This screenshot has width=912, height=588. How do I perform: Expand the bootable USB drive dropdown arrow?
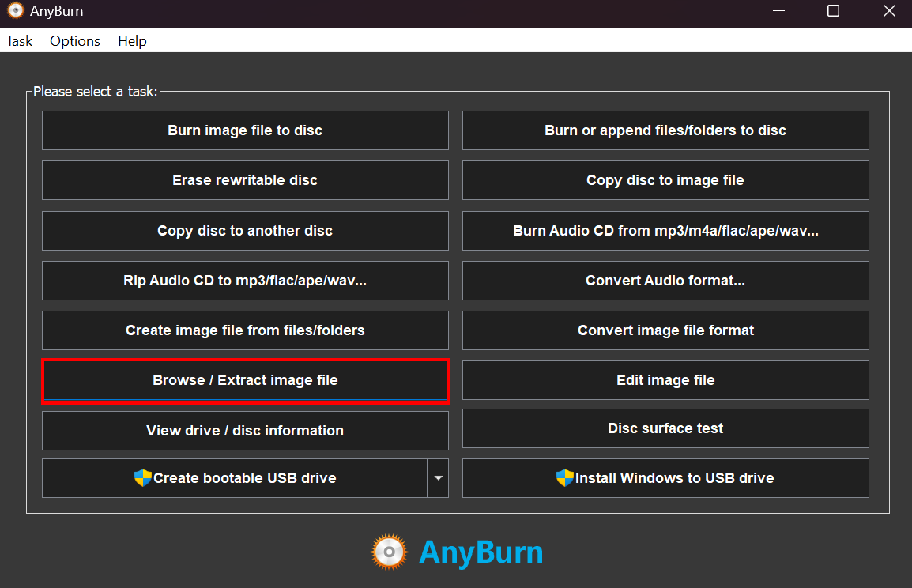click(x=438, y=478)
